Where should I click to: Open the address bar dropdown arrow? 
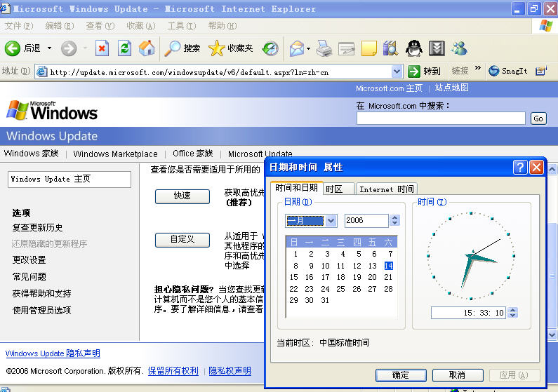[397, 72]
